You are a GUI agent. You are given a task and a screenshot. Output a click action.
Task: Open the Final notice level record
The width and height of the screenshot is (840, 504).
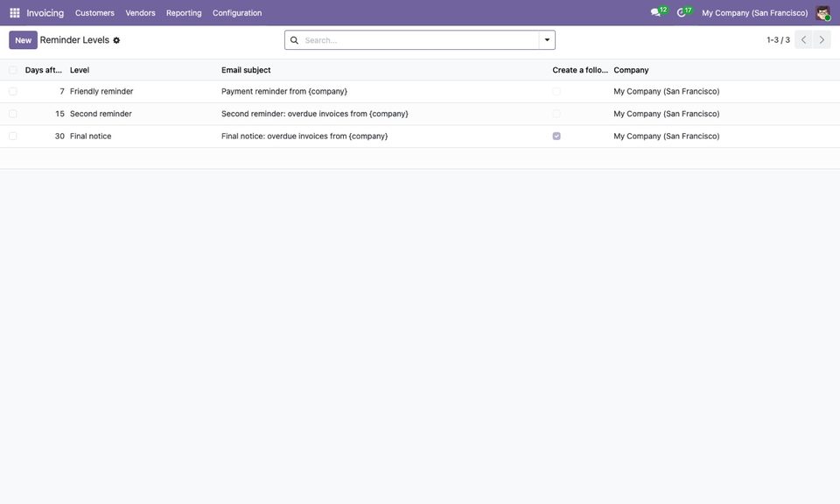pos(90,136)
